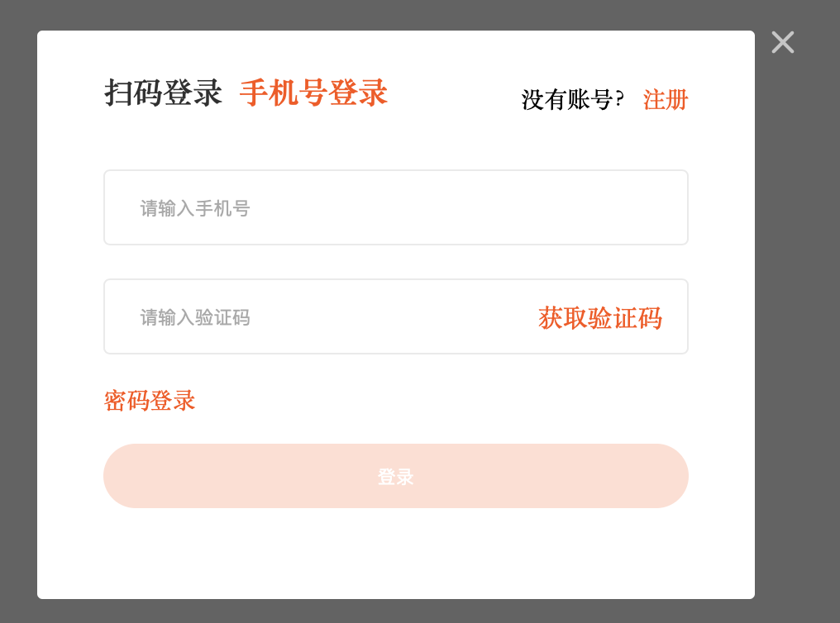This screenshot has height=623, width=840.
Task: Click orange 获取验证码 text inside the code field
Action: 600,318
